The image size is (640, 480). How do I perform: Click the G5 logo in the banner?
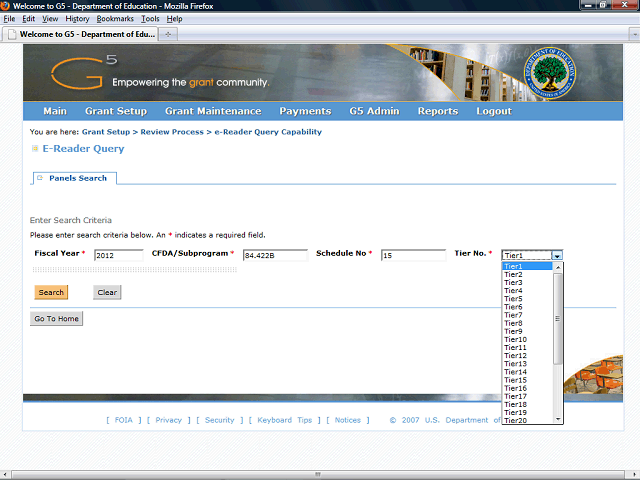[x=84, y=72]
